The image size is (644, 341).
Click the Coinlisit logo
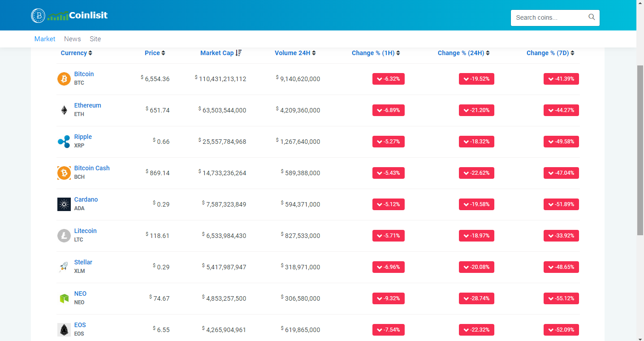(69, 16)
